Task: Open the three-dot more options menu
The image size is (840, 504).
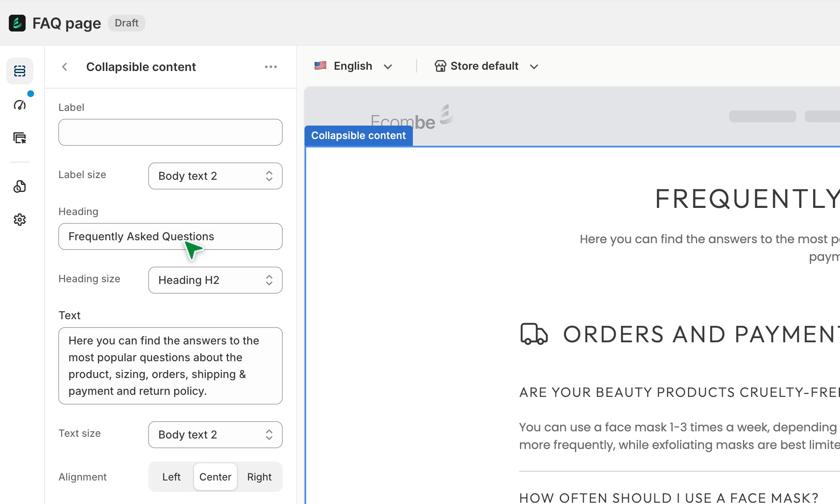Action: tap(271, 67)
